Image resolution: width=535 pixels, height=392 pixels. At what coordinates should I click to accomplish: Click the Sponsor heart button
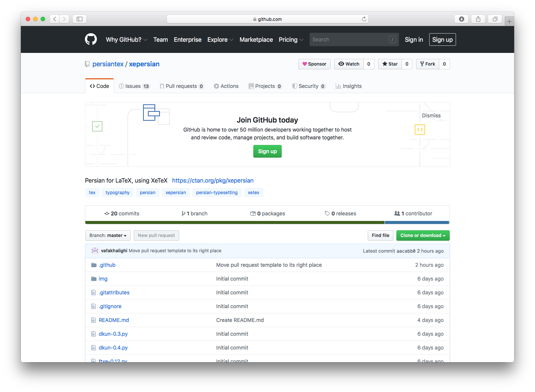(x=314, y=64)
